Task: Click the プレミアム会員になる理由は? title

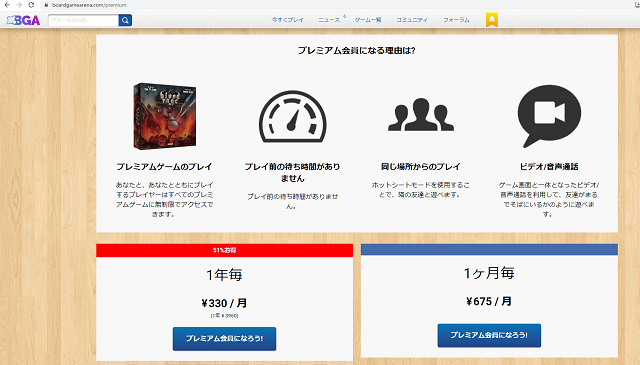Action: (356, 51)
